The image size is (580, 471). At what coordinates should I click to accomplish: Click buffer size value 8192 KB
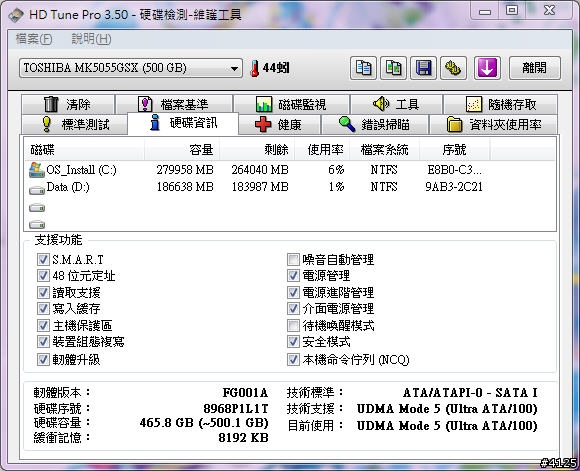pos(243,438)
